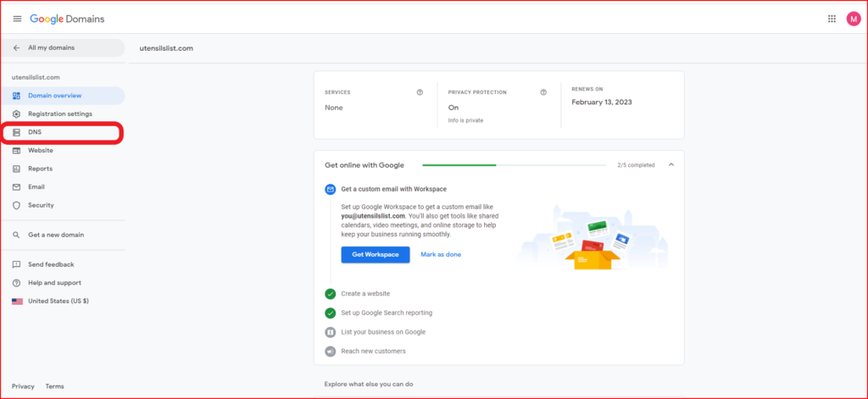Open the Security section

click(x=63, y=205)
